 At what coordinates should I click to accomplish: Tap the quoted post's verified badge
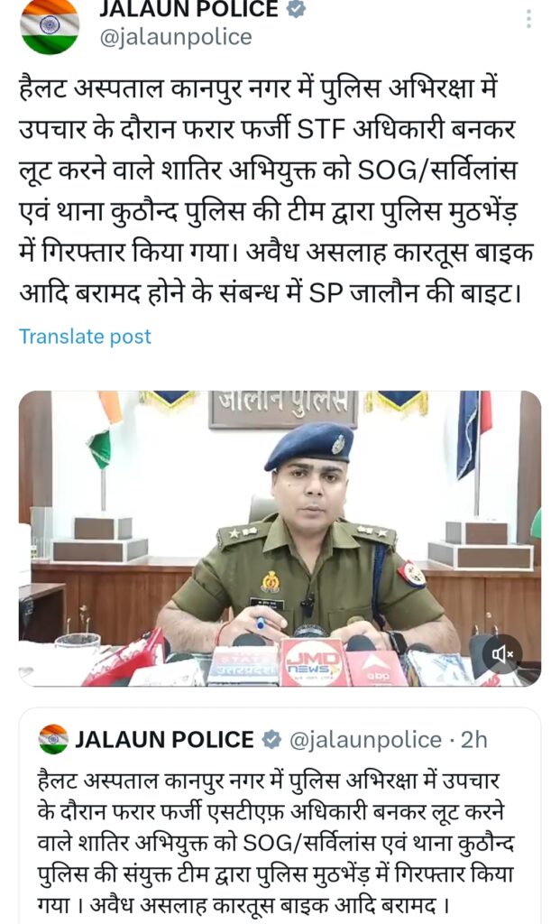[271, 740]
